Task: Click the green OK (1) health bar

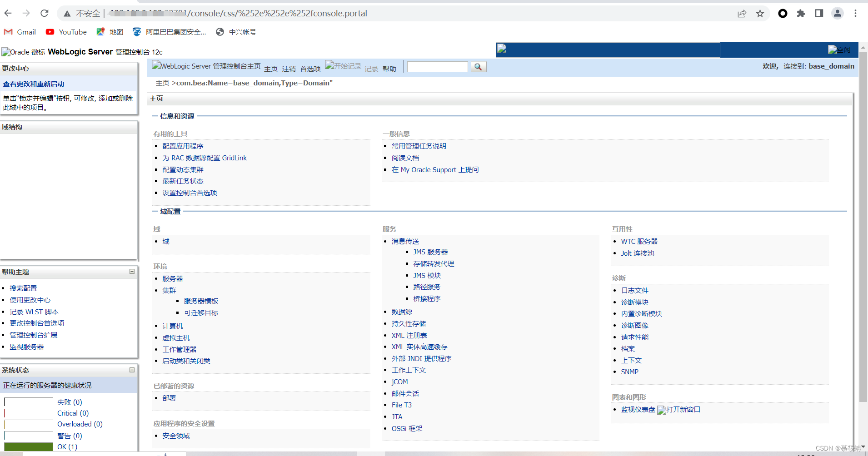Action: click(29, 446)
